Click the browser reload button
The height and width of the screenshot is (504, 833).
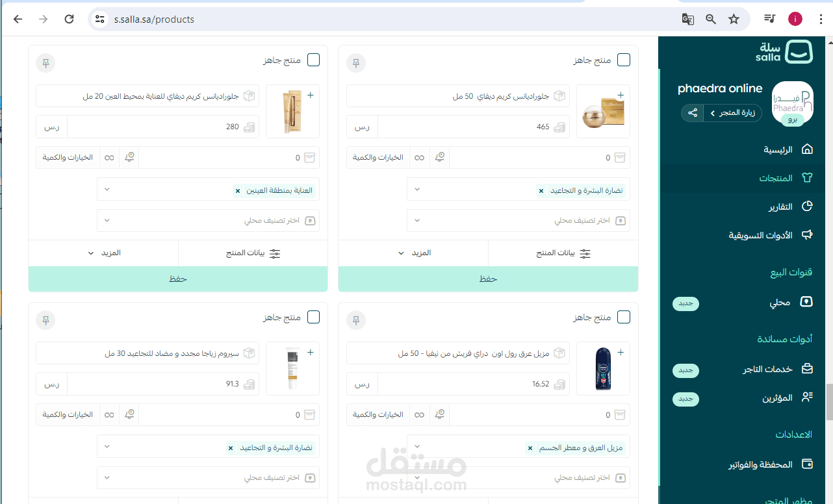[70, 19]
